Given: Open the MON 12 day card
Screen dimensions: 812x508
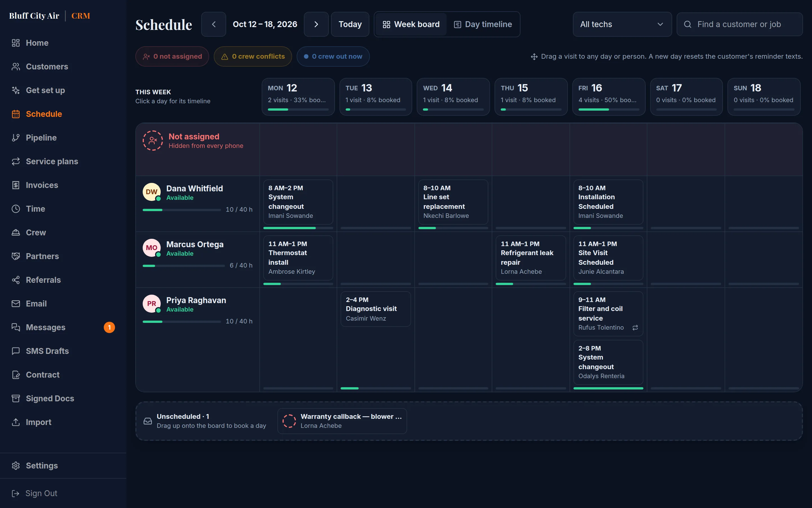Looking at the screenshot, I should (x=298, y=97).
